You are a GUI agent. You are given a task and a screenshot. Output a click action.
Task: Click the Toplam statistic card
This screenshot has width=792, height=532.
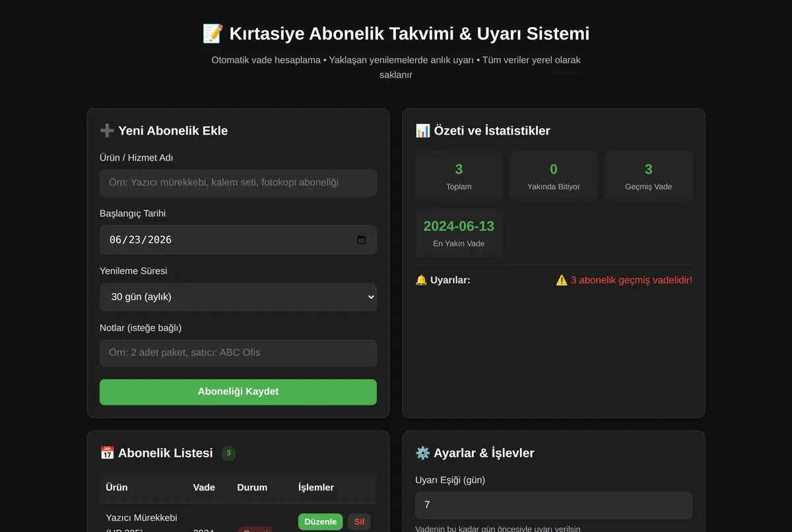point(459,176)
